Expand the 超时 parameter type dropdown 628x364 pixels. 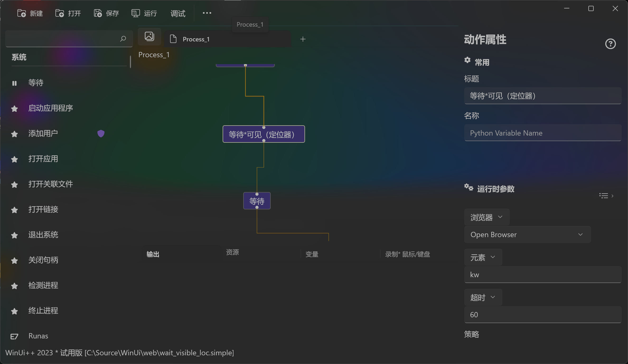click(483, 297)
